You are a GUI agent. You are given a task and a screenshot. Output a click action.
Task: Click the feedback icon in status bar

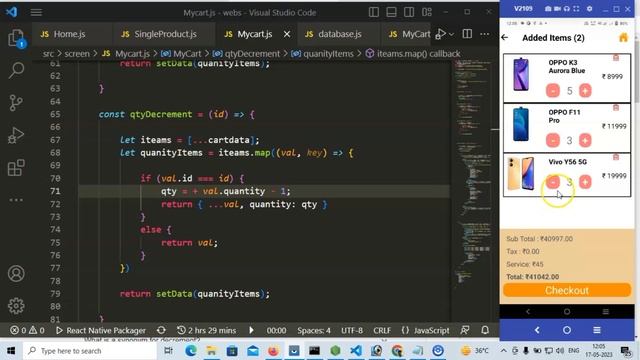464,330
